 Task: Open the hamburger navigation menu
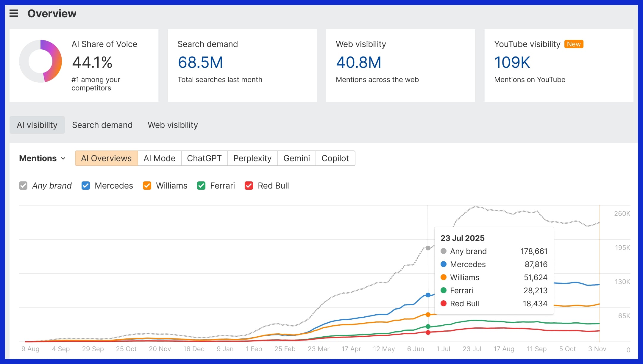tap(14, 13)
